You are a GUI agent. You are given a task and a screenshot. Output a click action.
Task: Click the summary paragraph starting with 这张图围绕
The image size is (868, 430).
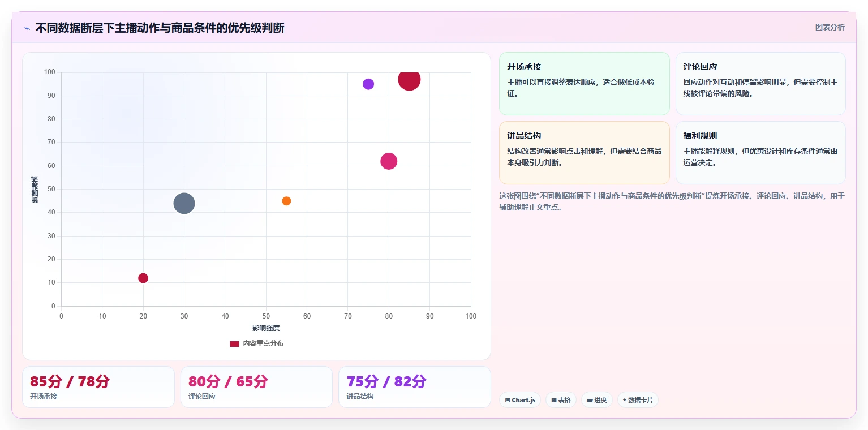tap(672, 201)
